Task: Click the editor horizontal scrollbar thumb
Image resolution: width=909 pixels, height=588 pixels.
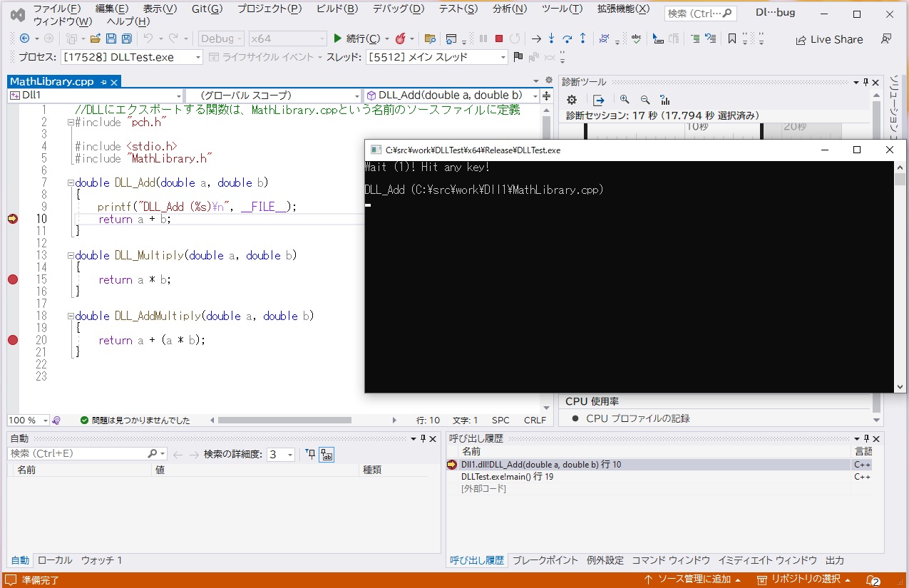Action: pyautogui.click(x=284, y=421)
